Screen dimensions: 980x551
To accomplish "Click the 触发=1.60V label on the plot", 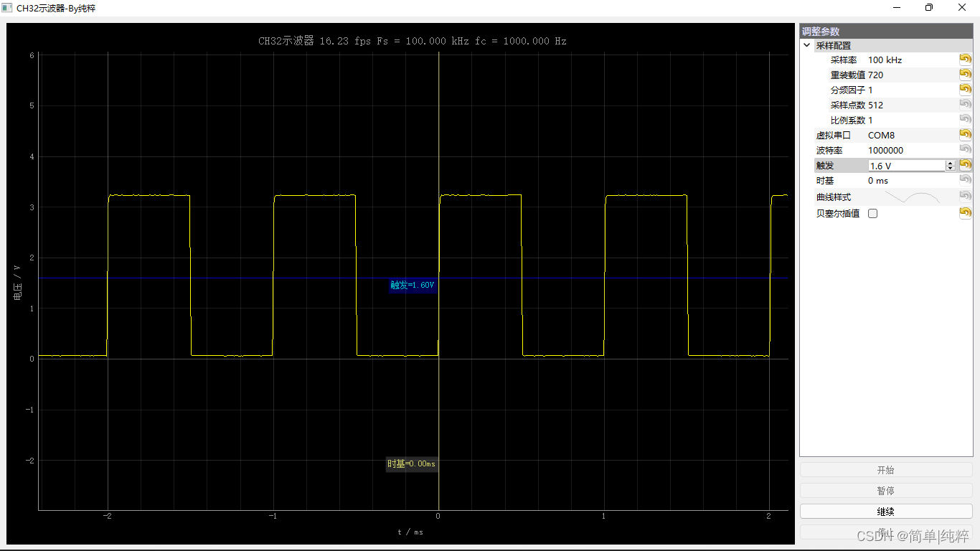I will [x=413, y=285].
